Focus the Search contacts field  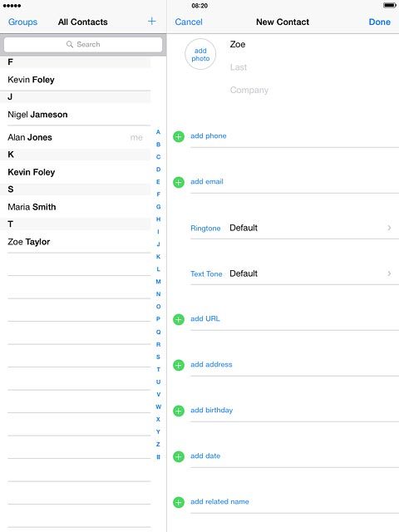[83, 44]
